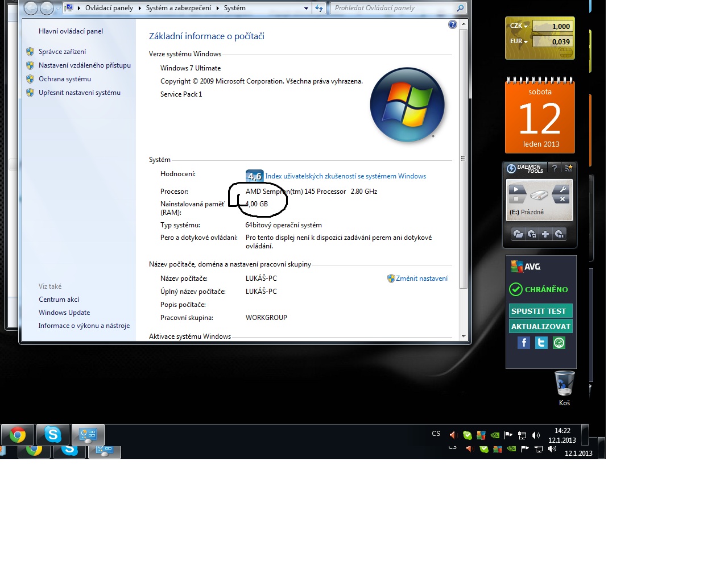
Task: Click the RSS star icon in DAEMON Tools gadget
Action: (568, 168)
